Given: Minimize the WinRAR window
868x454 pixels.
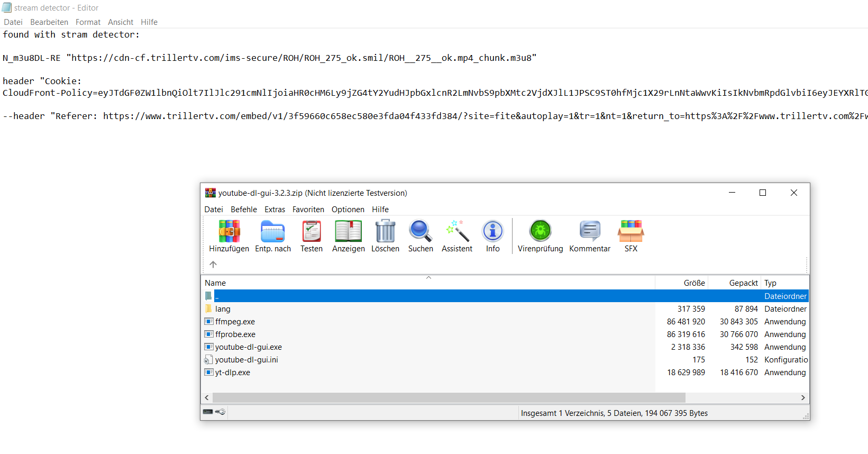Looking at the screenshot, I should click(x=732, y=193).
